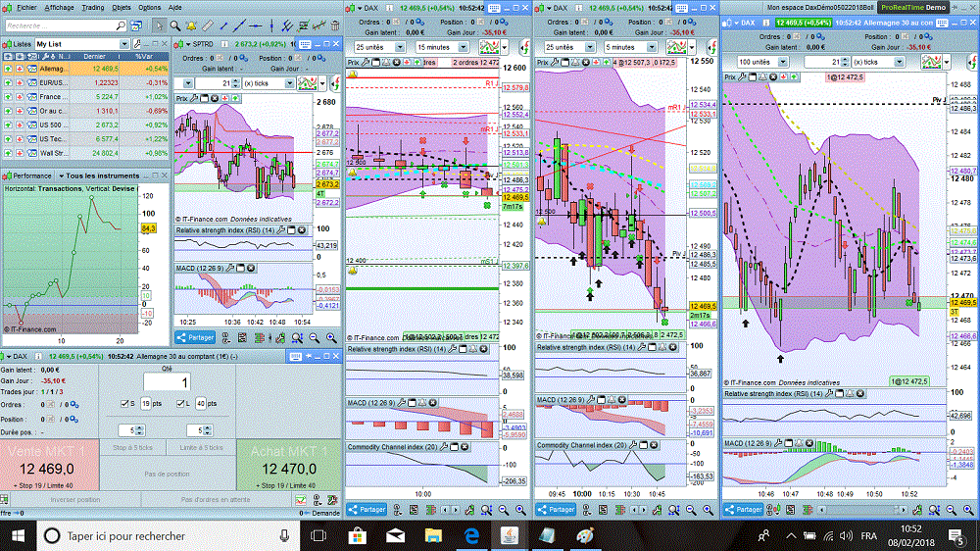Sort the list by %Var column
The width and height of the screenshot is (980, 551).
coord(144,56)
